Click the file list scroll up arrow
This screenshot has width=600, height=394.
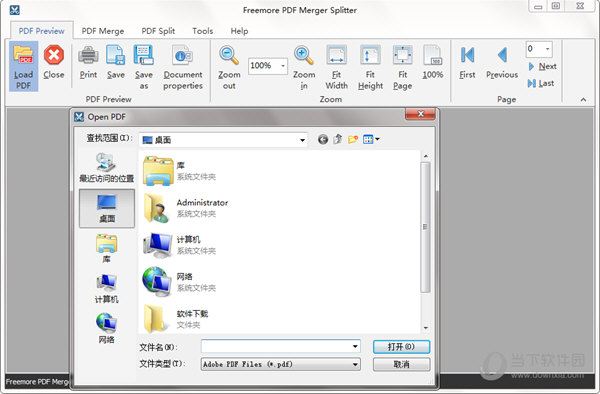pos(425,156)
